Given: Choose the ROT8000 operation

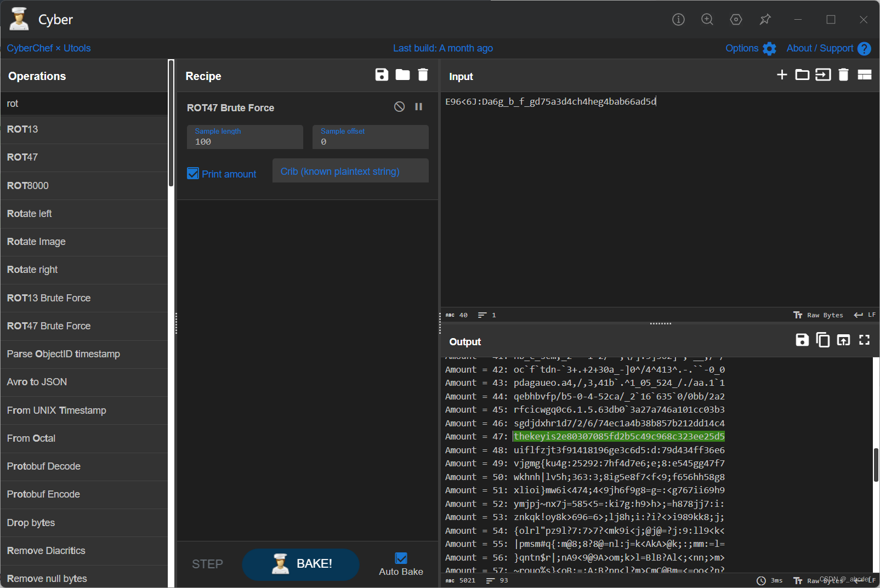Looking at the screenshot, I should 84,186.
